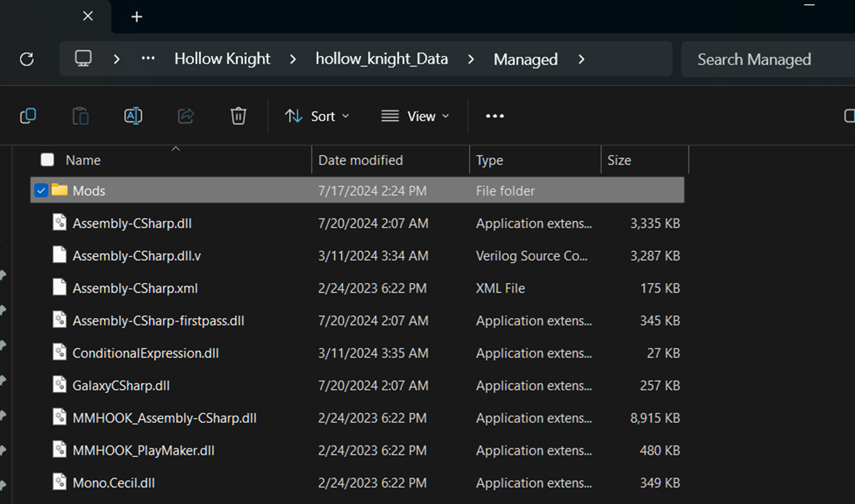
Task: Open the Sort dropdown menu
Action: 317,116
